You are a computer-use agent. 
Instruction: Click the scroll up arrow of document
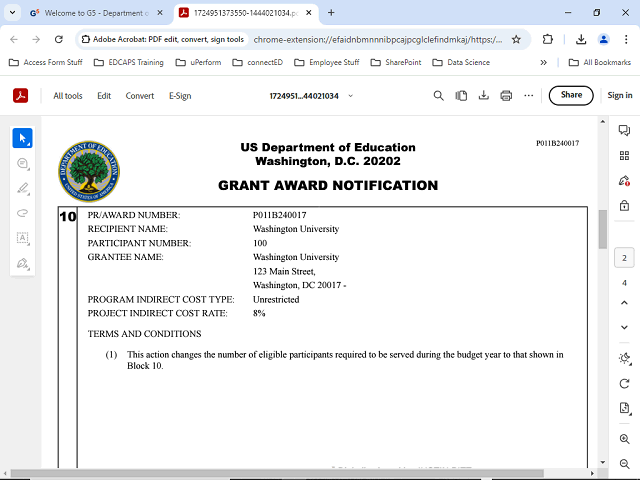pos(602,122)
